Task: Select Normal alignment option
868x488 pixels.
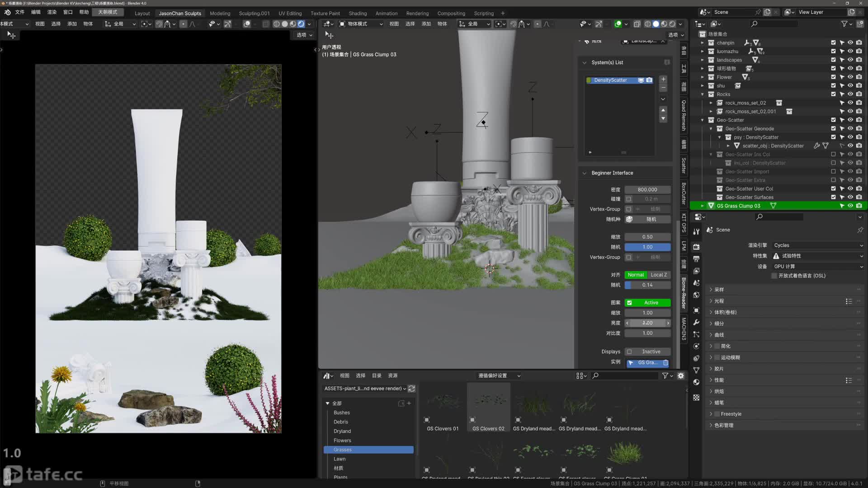Action: coord(636,275)
